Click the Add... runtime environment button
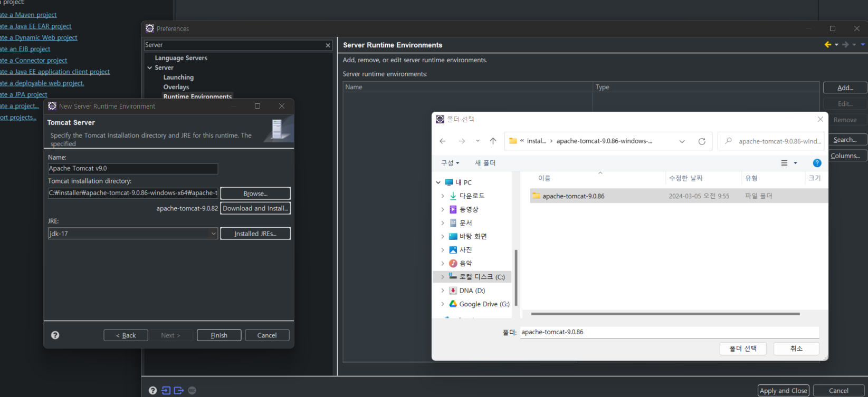 coord(845,88)
